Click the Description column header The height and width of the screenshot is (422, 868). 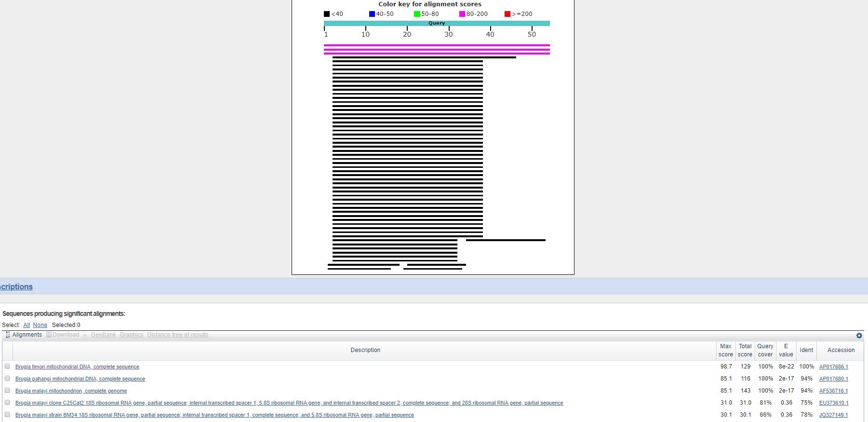click(x=365, y=350)
